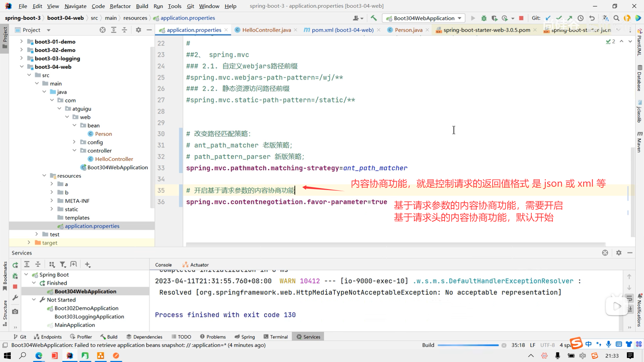The height and width of the screenshot is (362, 644).
Task: Click the camera icon in the Services sidebar
Action: point(15,311)
